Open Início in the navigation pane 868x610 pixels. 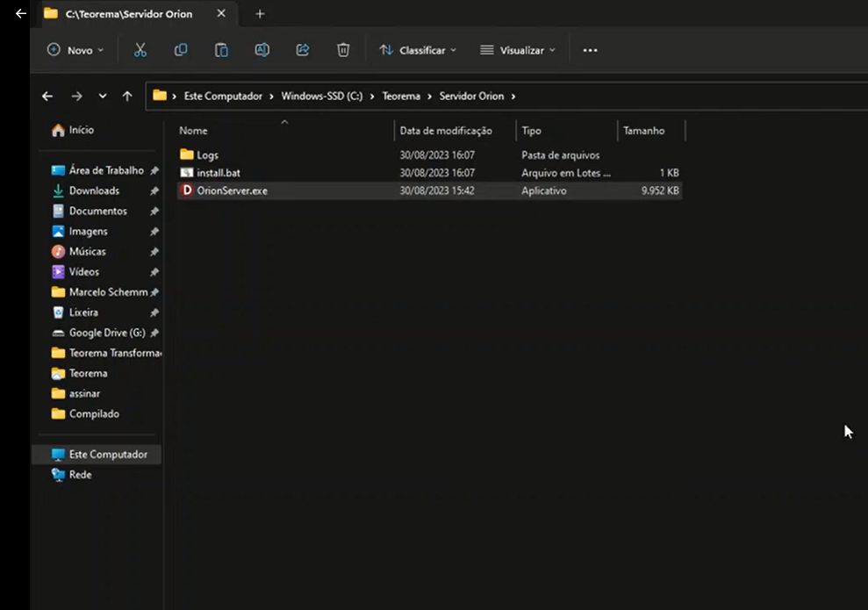73,130
